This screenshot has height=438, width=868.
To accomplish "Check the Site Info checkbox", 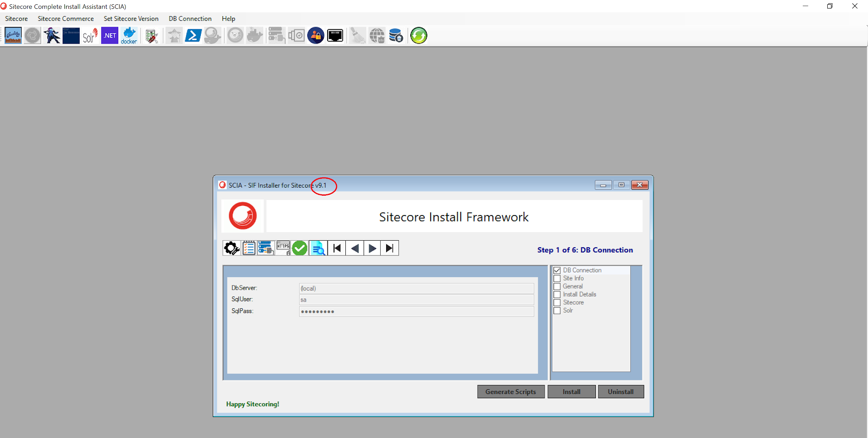I will pyautogui.click(x=557, y=278).
